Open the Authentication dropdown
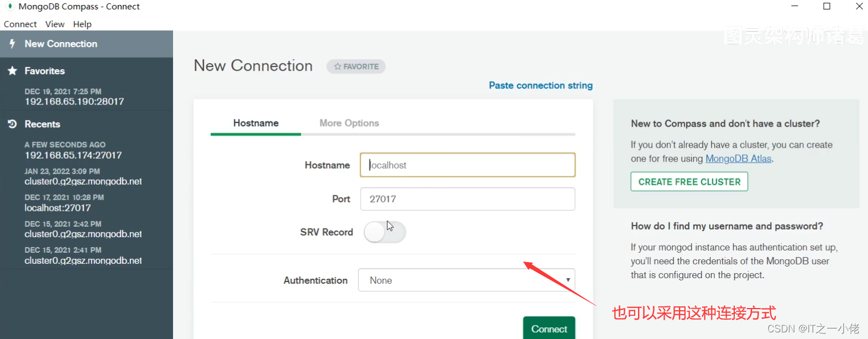This screenshot has height=339, width=868. tap(467, 280)
